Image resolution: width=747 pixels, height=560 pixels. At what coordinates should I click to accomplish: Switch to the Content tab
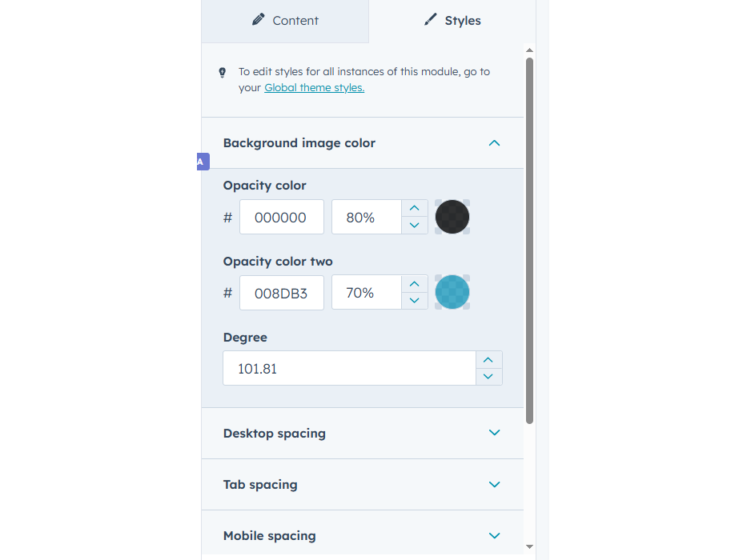tap(285, 21)
